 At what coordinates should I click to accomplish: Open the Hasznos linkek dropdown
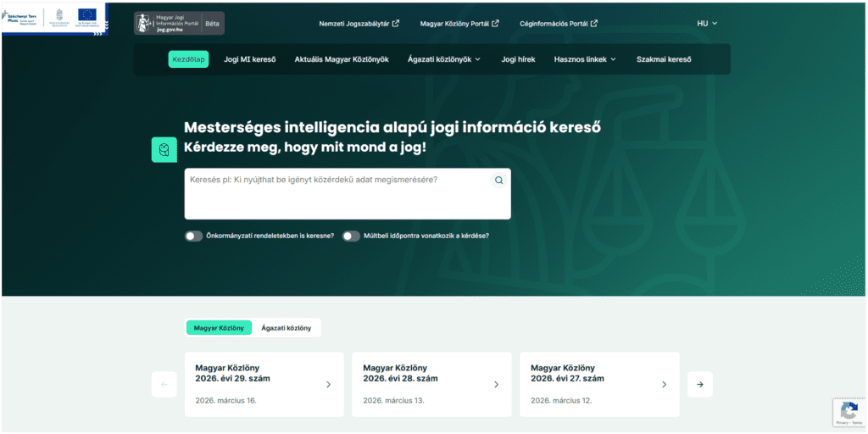(585, 59)
